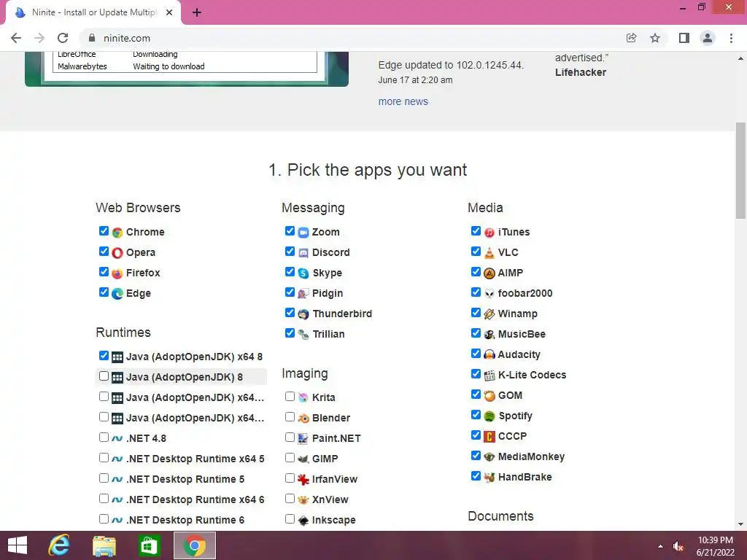
Task: Click the IrfanView app icon
Action: [303, 480]
